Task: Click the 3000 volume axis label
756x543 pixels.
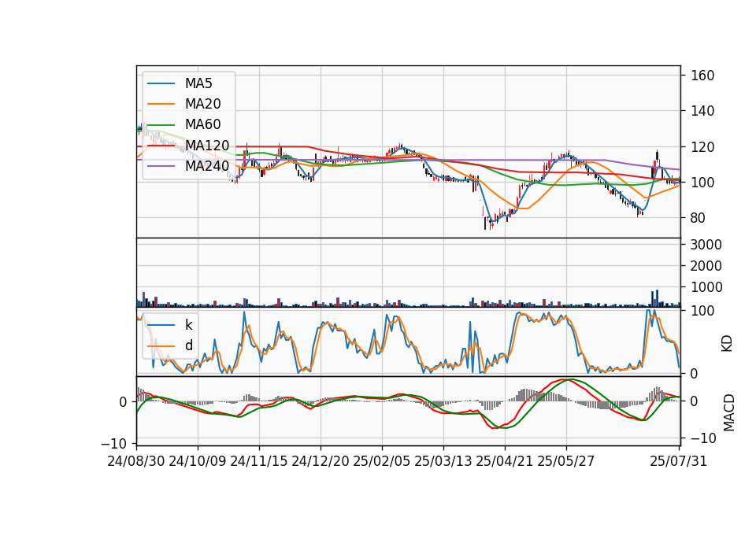Action: point(706,245)
